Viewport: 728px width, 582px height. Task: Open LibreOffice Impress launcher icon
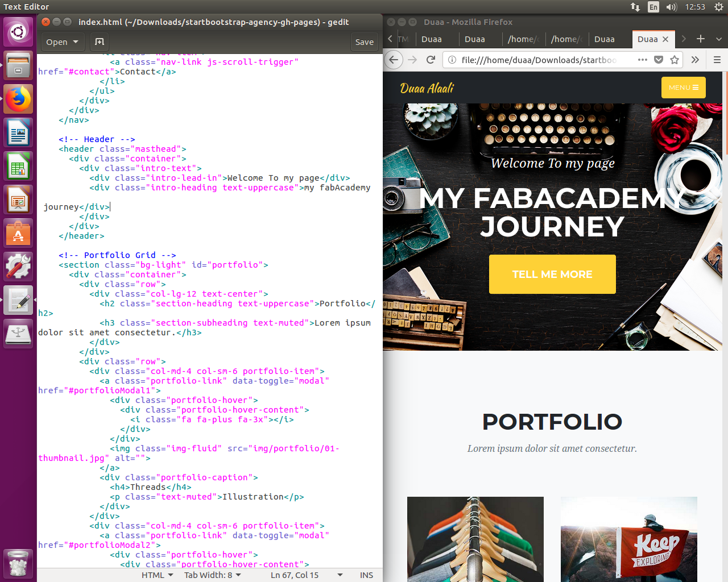tap(18, 200)
